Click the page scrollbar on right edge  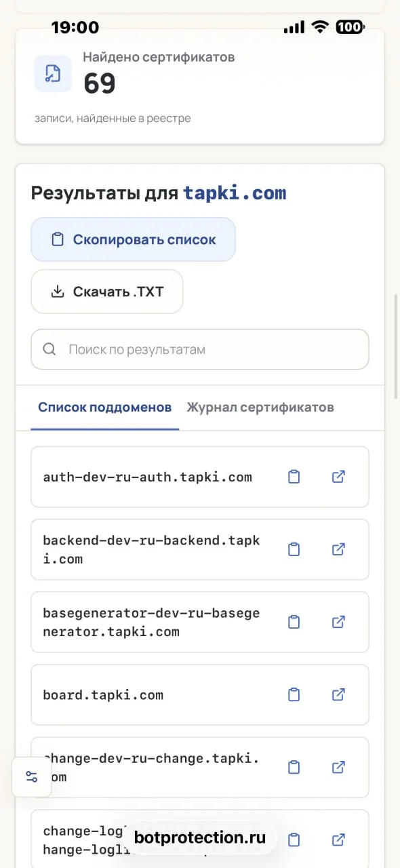tap(397, 346)
